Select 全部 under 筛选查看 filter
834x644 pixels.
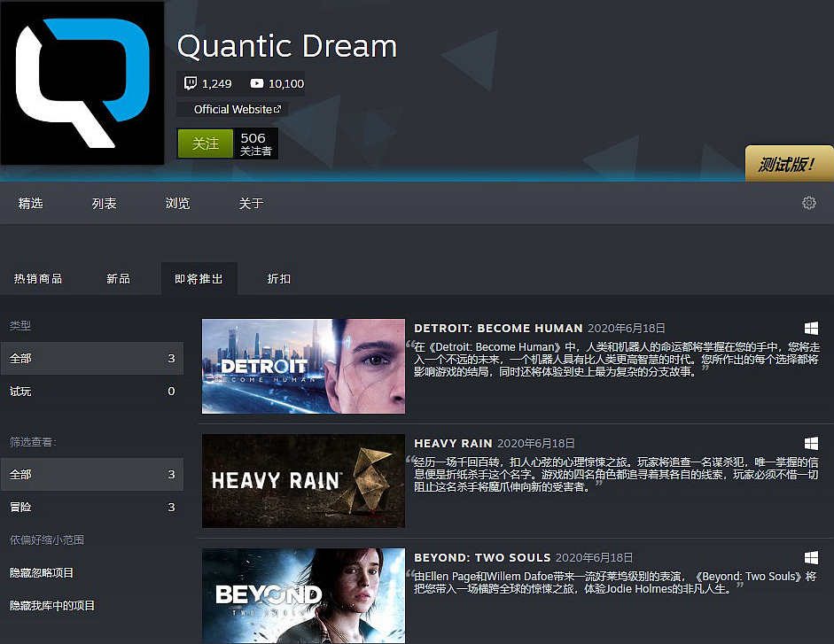click(92, 474)
